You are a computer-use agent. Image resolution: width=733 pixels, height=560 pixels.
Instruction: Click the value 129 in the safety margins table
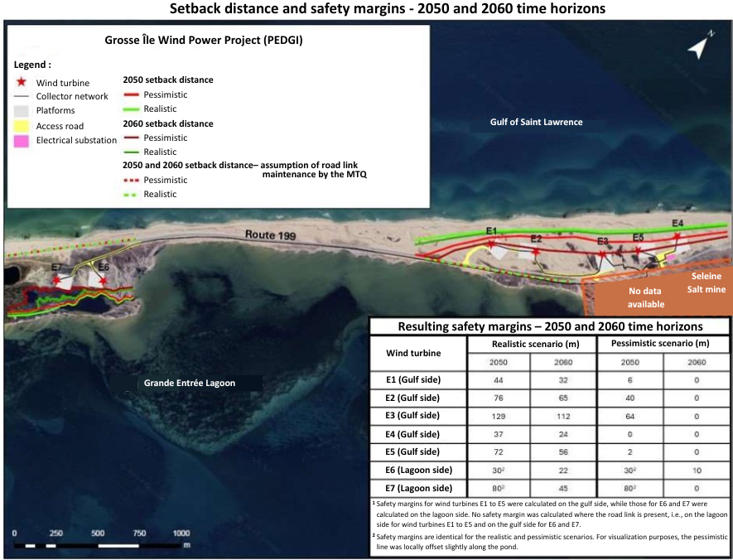pos(499,415)
